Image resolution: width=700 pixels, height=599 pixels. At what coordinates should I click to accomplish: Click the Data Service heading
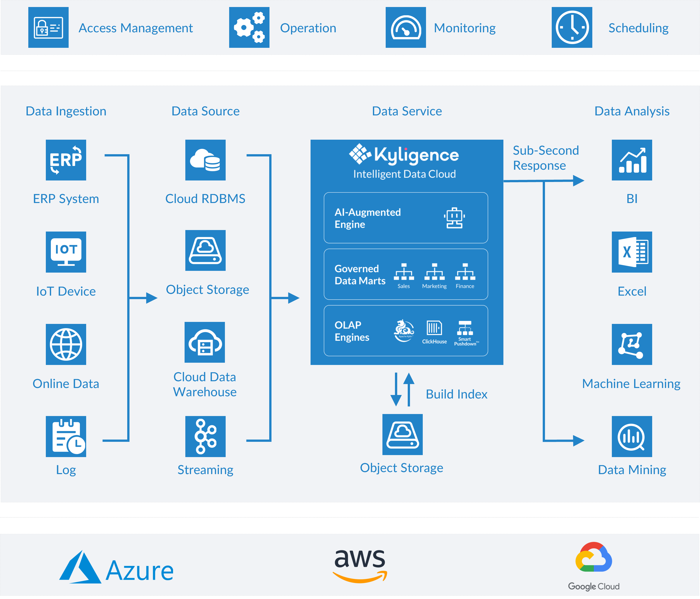coord(407,111)
